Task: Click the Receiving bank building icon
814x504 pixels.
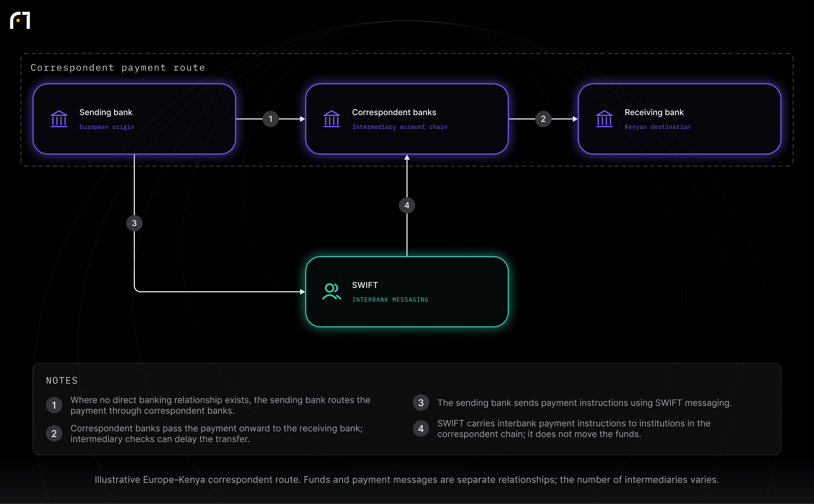Action: 604,119
